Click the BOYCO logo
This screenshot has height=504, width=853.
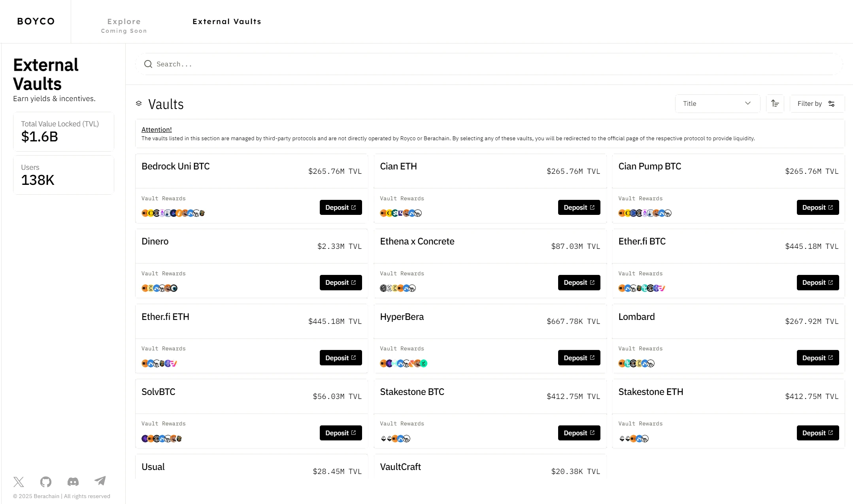[x=36, y=21]
